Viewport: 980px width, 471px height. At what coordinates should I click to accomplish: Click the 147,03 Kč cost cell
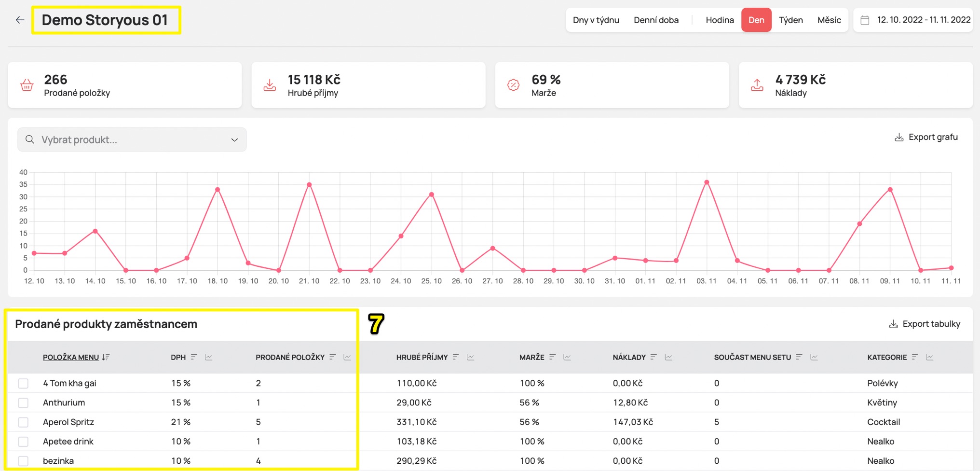pos(633,422)
